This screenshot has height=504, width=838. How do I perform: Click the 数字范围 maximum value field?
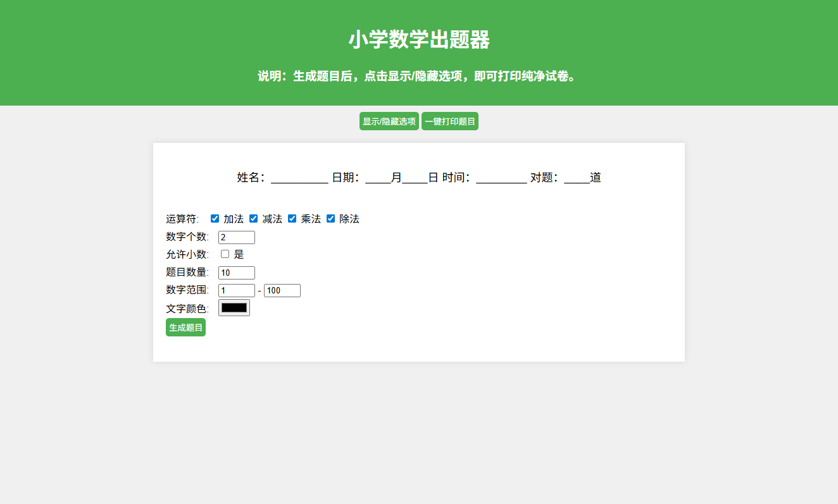coord(282,290)
